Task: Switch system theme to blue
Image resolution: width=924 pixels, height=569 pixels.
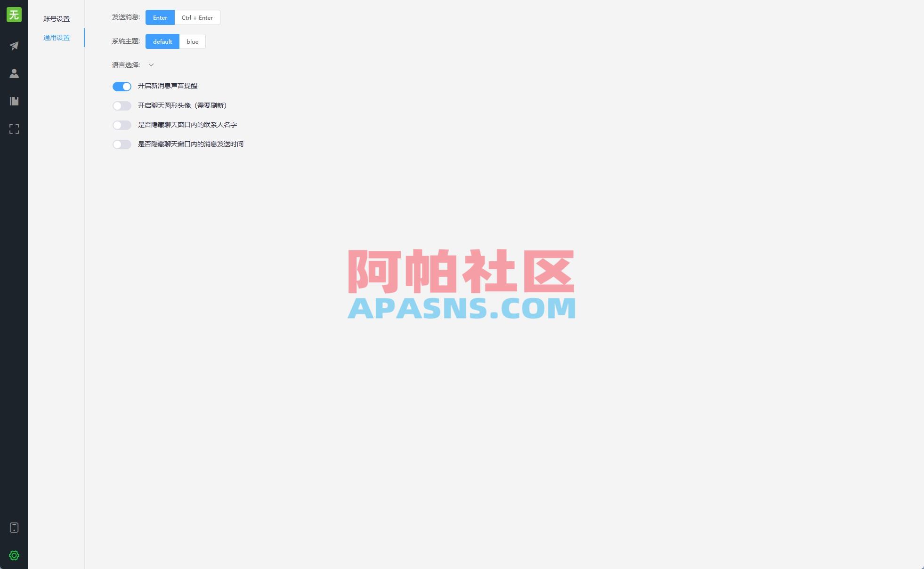Action: click(x=192, y=41)
